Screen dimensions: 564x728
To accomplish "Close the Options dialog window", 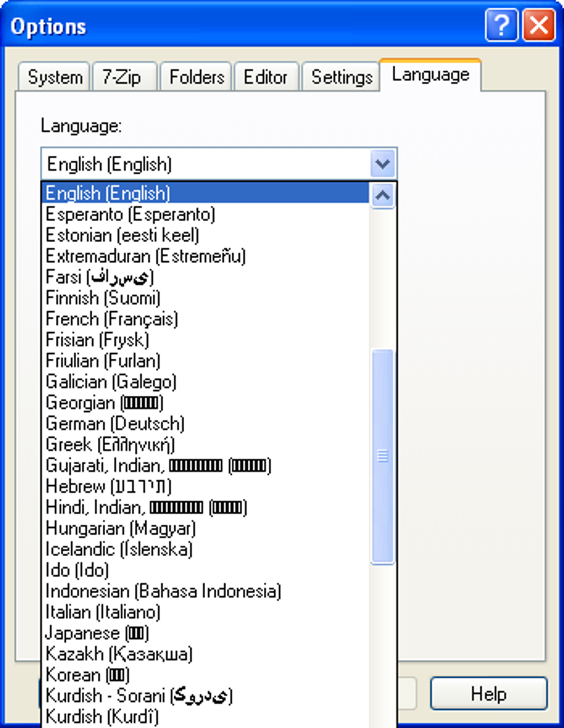I will point(539,25).
